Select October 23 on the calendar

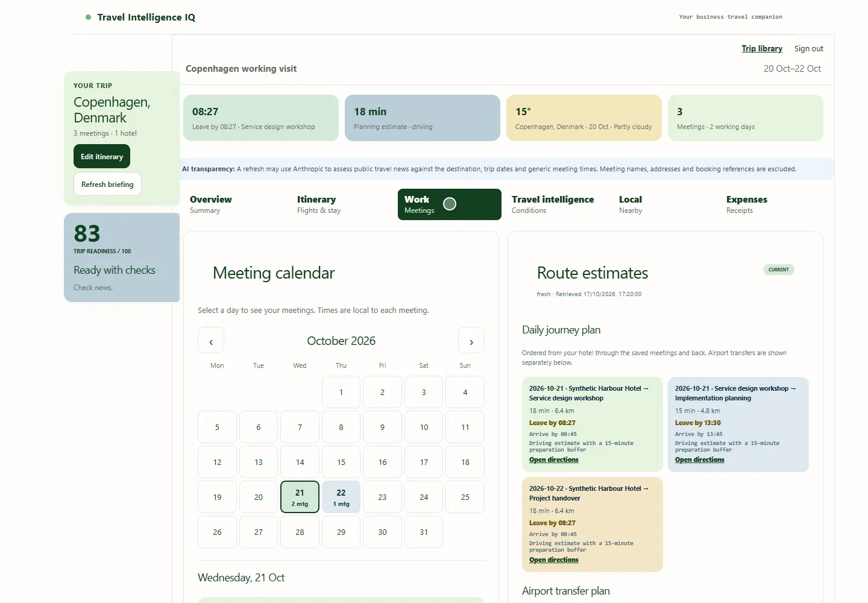(382, 497)
